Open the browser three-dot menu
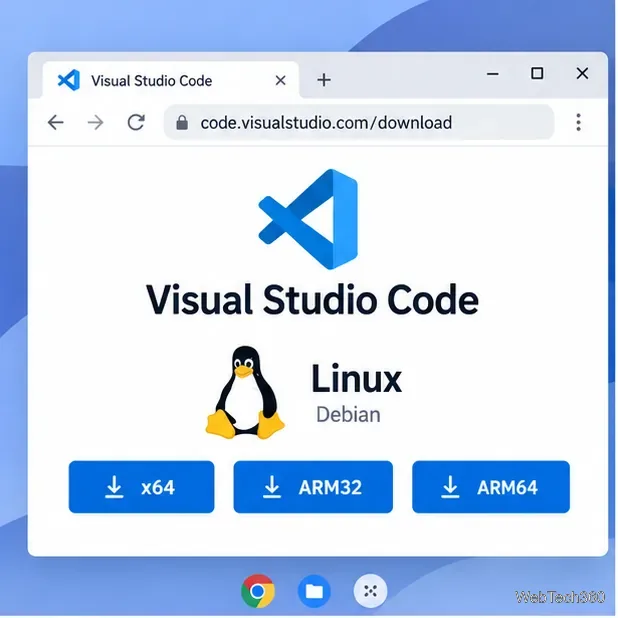Viewport: 618px width, 618px height. point(578,122)
